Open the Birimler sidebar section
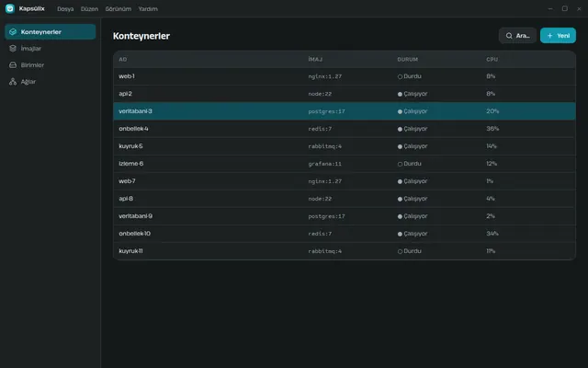 [x=51, y=65]
